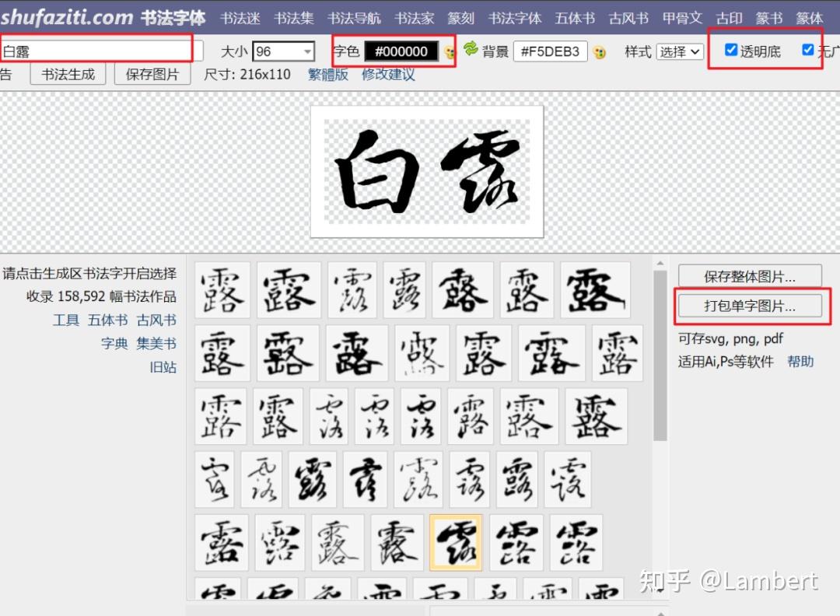Click the 保存整体图片 button
The image size is (840, 616).
pyautogui.click(x=751, y=275)
